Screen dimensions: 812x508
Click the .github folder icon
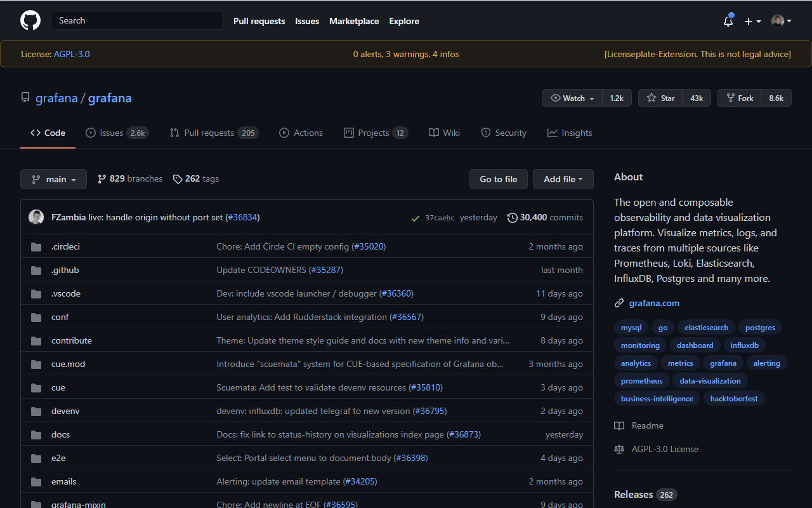point(36,270)
